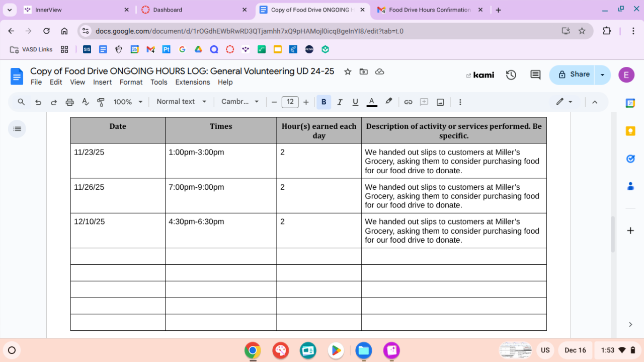This screenshot has width=644, height=362.
Task: Reload the page
Action: (x=46, y=31)
